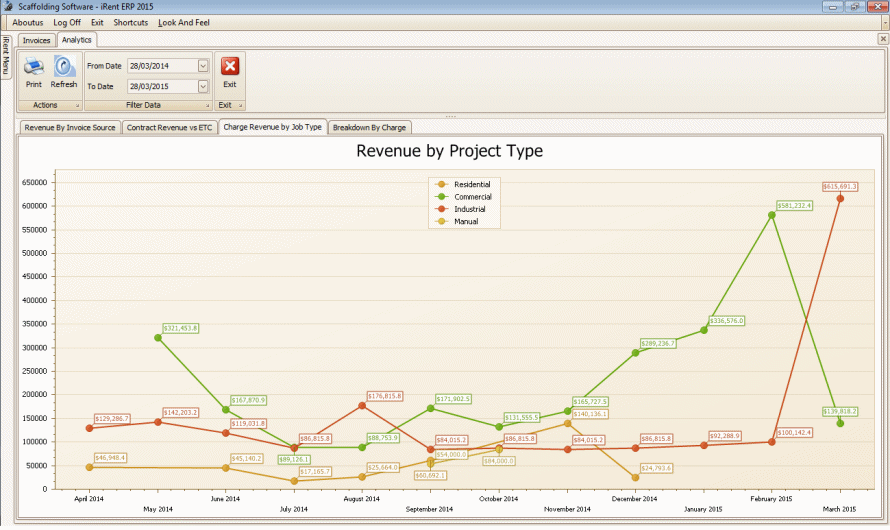
Task: Click the $336,576.0 data label
Action: point(727,321)
